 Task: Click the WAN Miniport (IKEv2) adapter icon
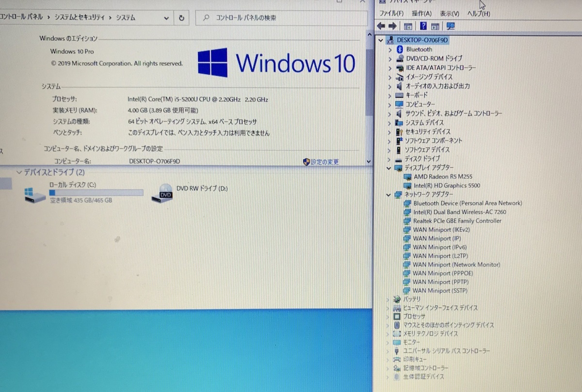click(407, 230)
